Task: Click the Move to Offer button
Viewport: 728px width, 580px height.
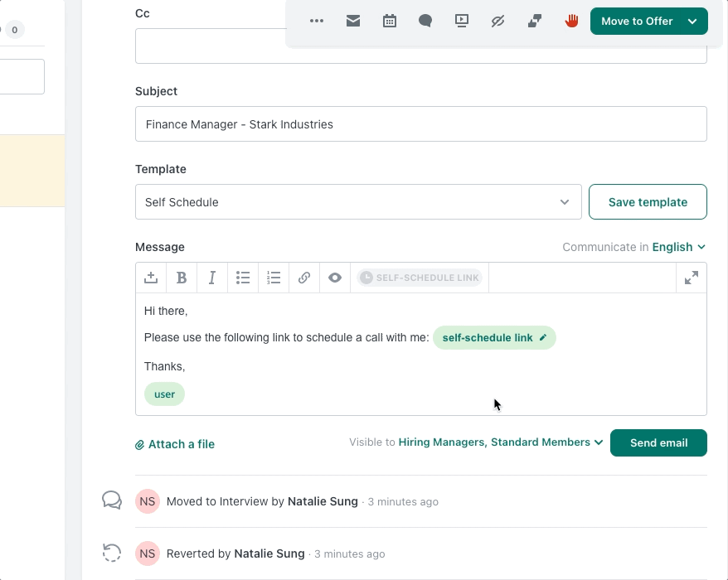Action: click(x=637, y=21)
